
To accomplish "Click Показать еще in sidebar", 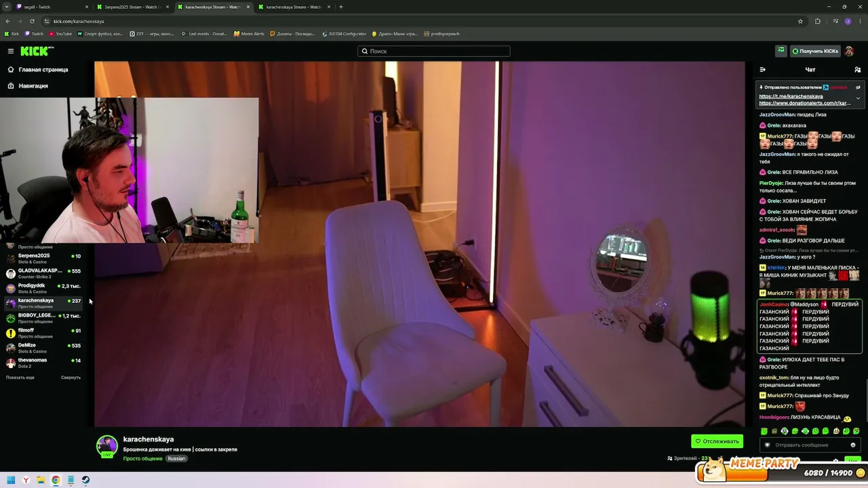I will [20, 378].
